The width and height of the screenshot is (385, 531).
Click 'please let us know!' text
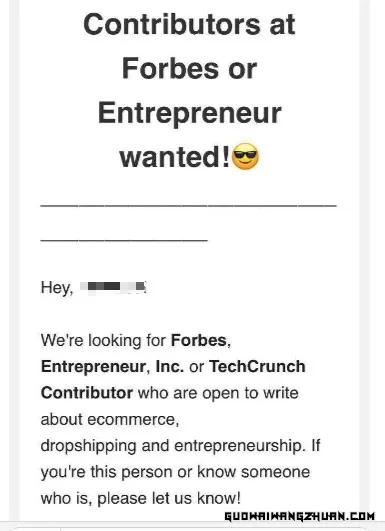coord(169,499)
